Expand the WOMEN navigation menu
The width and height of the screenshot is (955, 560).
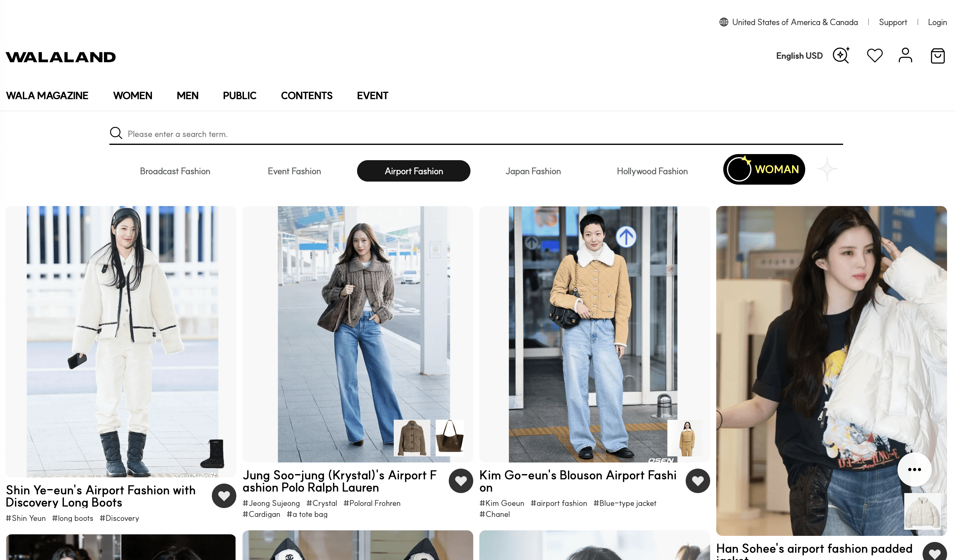click(133, 96)
